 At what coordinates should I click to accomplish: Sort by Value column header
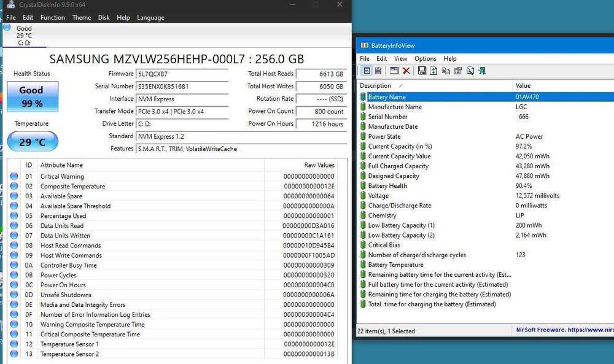pos(563,86)
